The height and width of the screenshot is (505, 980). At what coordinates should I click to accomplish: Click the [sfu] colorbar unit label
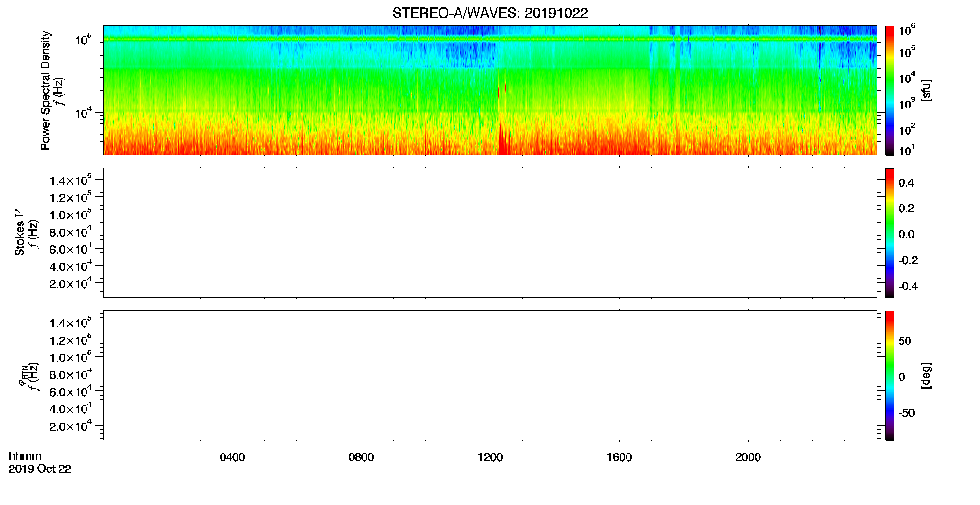click(927, 90)
